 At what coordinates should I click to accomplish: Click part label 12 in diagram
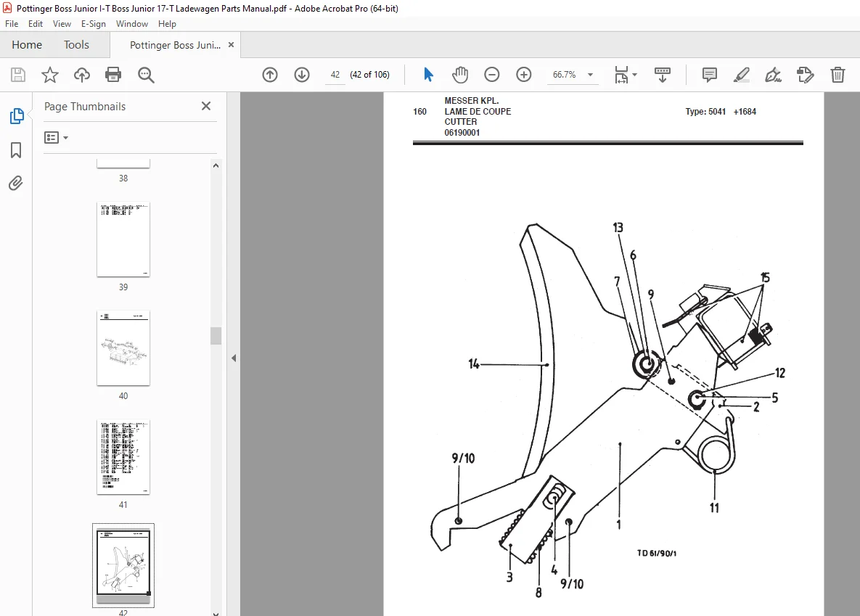(x=780, y=373)
